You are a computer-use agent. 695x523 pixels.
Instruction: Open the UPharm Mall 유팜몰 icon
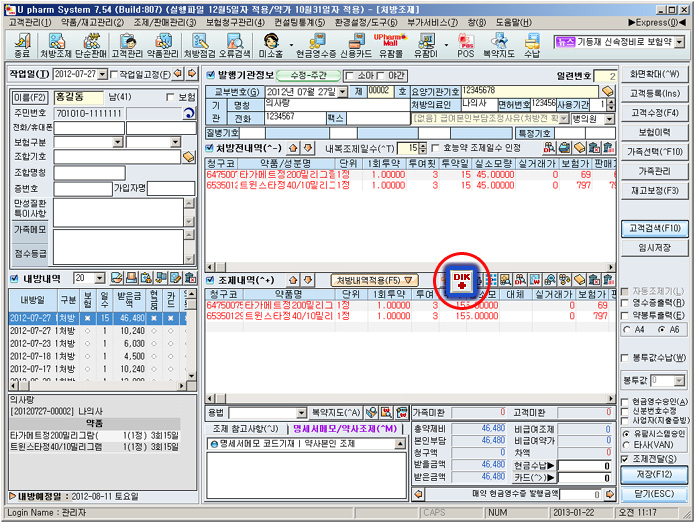[390, 46]
